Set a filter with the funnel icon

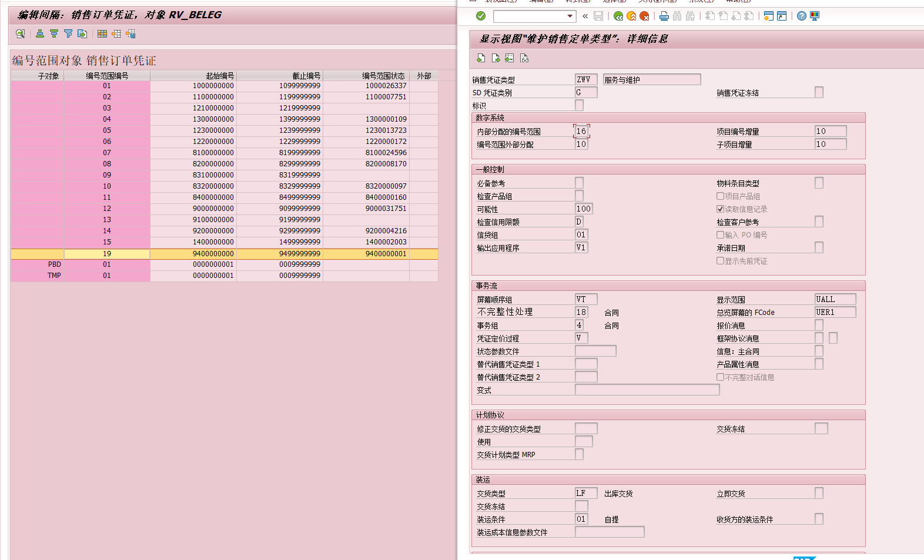[68, 34]
